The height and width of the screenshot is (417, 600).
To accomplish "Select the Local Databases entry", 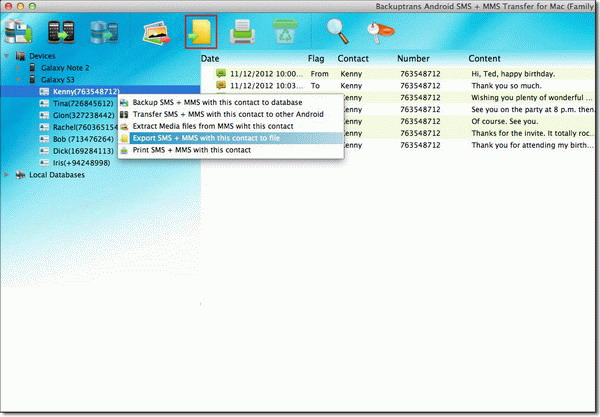I will point(57,175).
